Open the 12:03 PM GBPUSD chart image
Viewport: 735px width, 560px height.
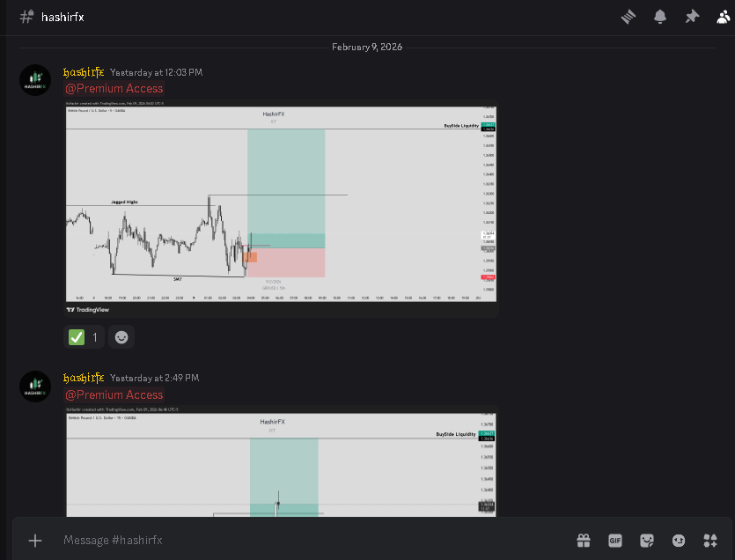tap(282, 208)
